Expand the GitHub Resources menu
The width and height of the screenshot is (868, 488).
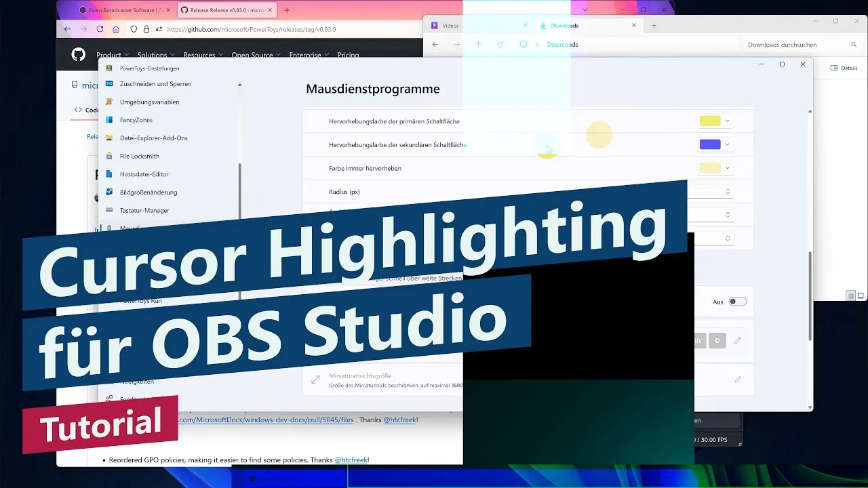tap(203, 55)
